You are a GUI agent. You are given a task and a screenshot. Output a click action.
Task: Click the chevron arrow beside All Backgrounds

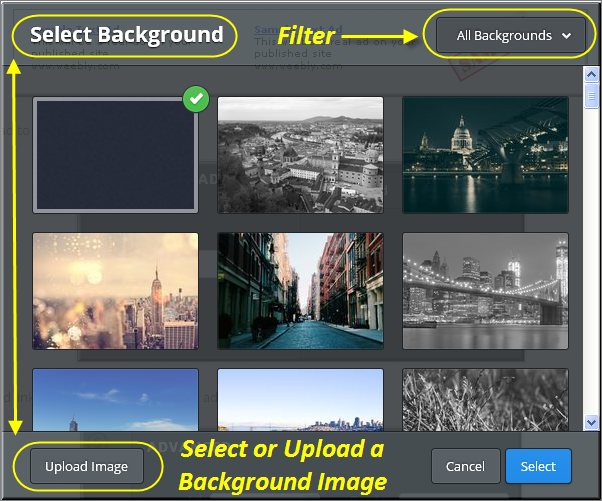[567, 36]
